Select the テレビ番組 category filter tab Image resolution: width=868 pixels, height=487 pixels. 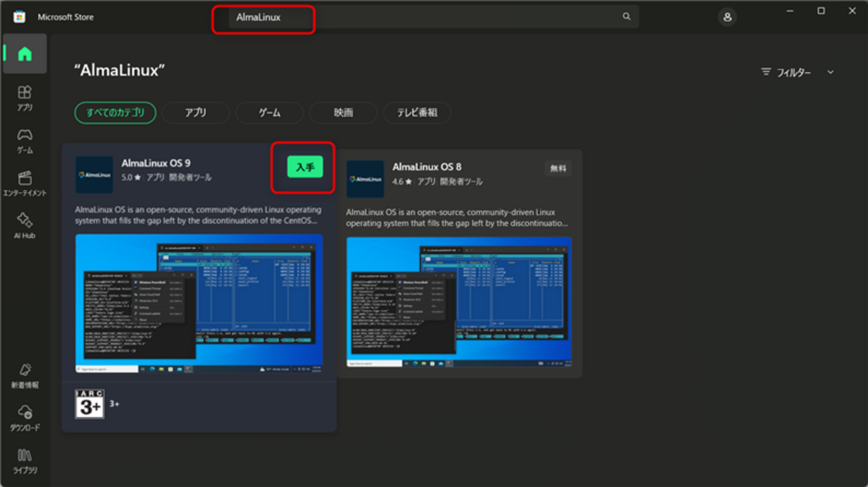pos(417,113)
